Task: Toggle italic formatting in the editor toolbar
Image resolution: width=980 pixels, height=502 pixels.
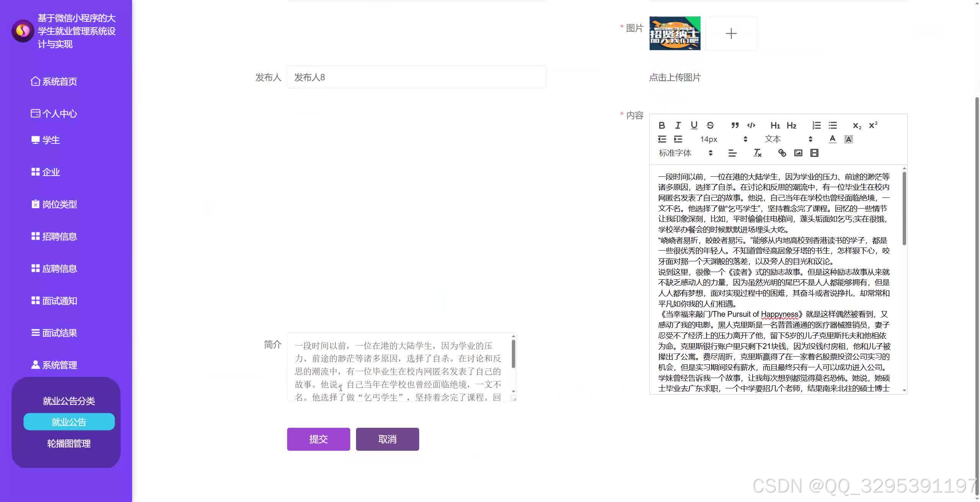Action: click(x=678, y=125)
